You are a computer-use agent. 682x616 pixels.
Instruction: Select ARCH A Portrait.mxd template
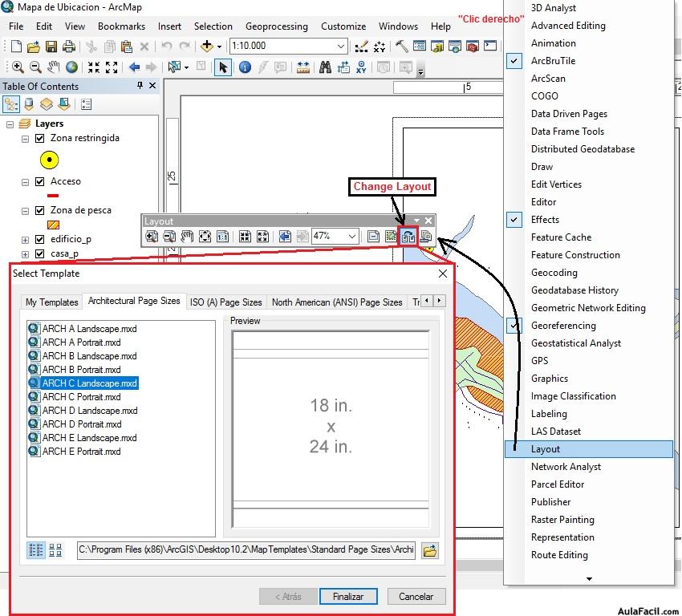(x=75, y=342)
